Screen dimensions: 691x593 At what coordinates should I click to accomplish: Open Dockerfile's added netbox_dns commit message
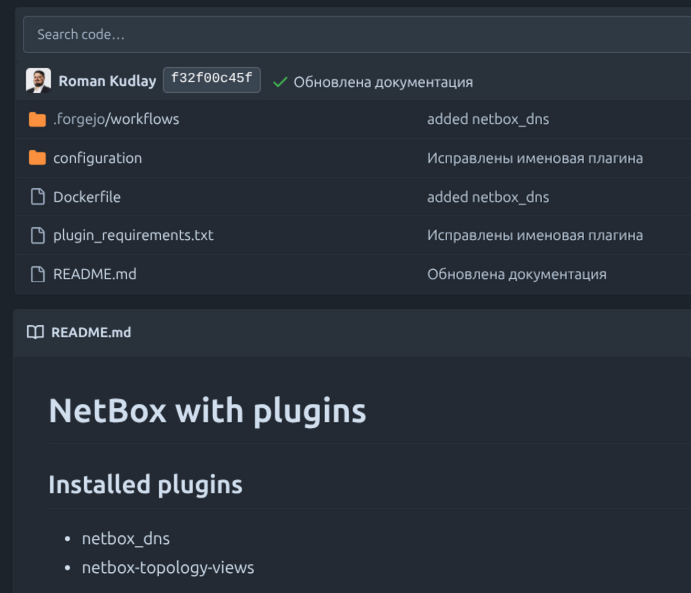(x=488, y=197)
